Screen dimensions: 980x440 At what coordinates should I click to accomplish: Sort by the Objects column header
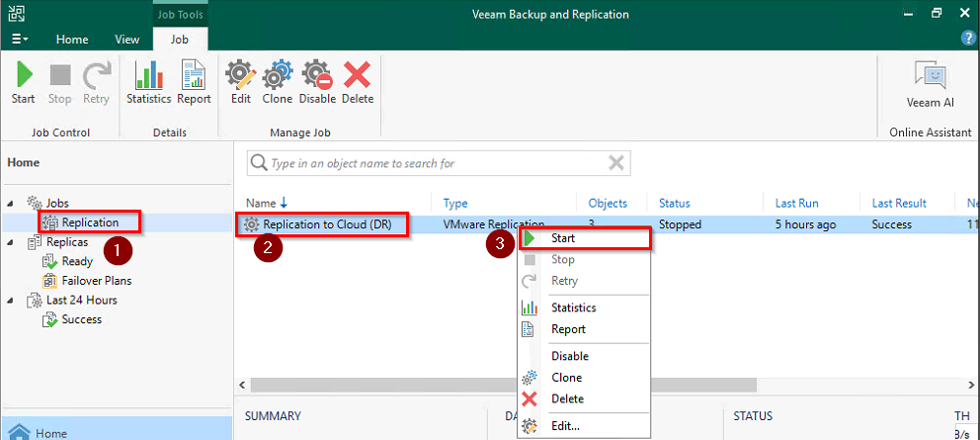(x=608, y=203)
